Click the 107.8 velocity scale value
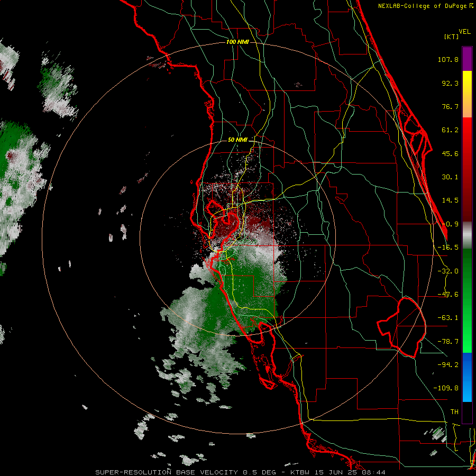The width and height of the screenshot is (476, 476). point(448,59)
